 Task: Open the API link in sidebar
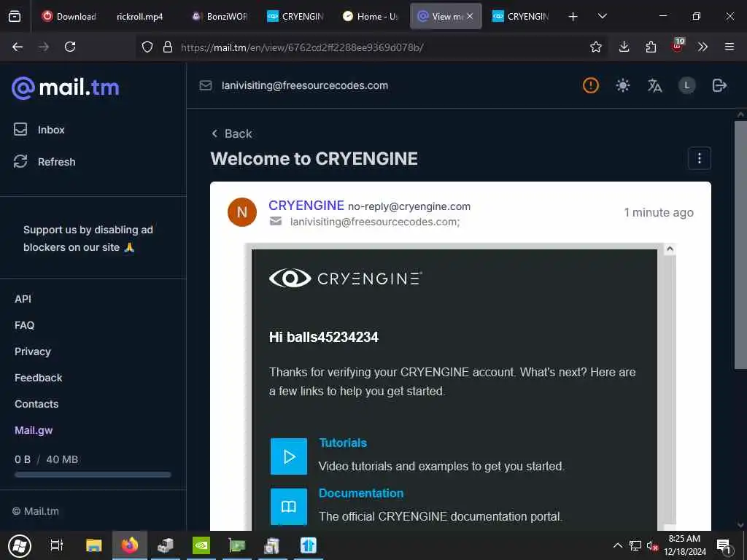pyautogui.click(x=23, y=299)
